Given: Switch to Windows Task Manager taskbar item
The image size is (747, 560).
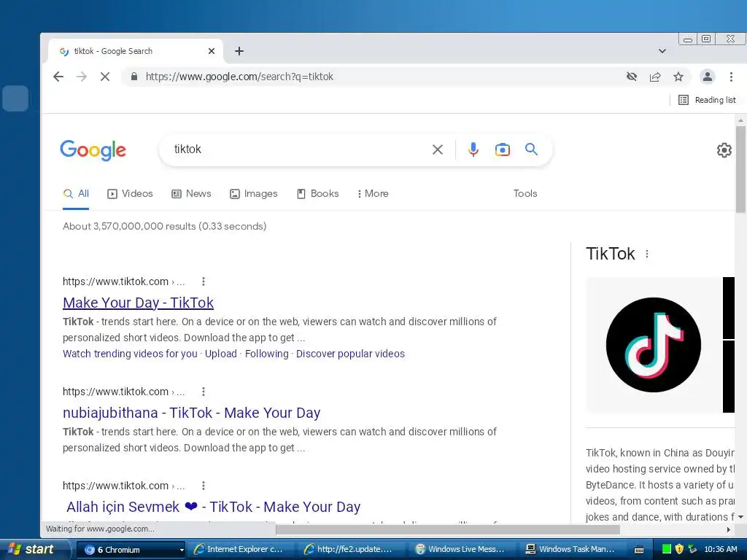Looking at the screenshot, I should 573,550.
